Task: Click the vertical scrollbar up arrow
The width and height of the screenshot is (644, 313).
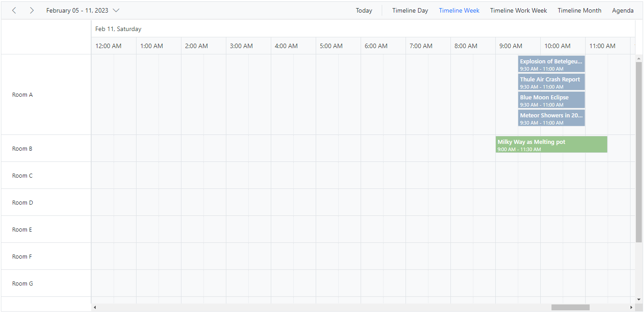Action: coord(639,58)
